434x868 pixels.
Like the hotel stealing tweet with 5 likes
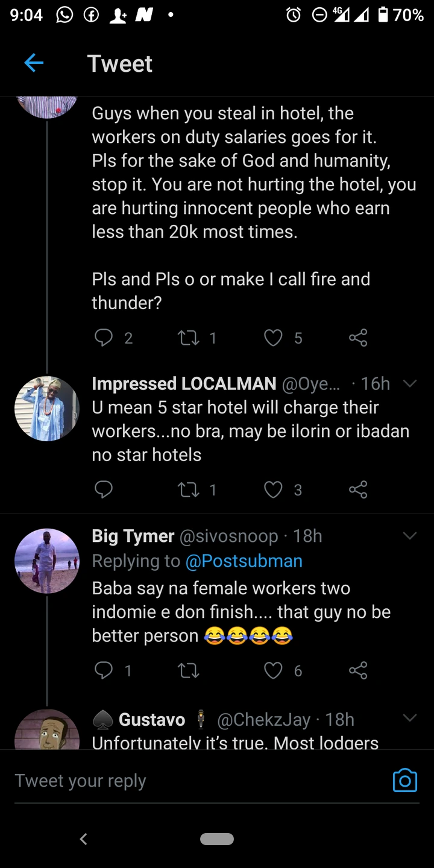coord(274,338)
